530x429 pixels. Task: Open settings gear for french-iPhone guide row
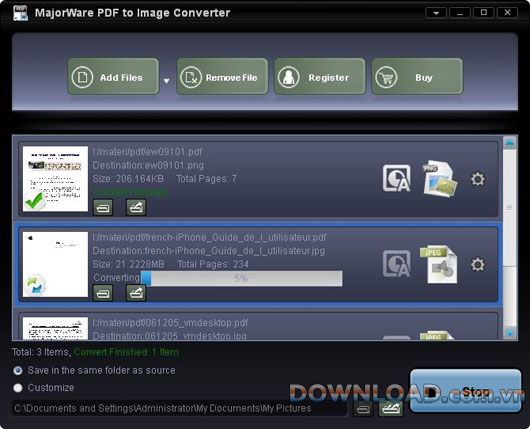tap(478, 264)
